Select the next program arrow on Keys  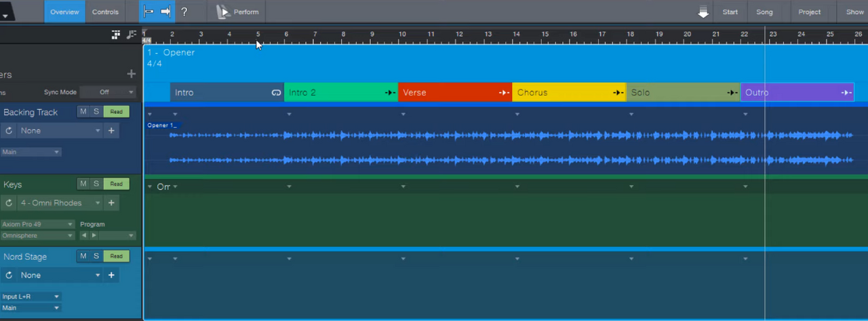point(94,236)
